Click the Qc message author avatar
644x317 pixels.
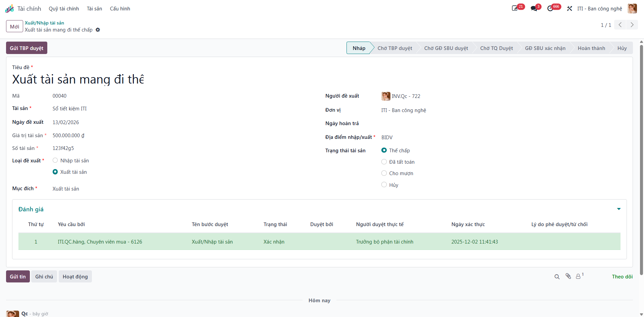[12, 314]
